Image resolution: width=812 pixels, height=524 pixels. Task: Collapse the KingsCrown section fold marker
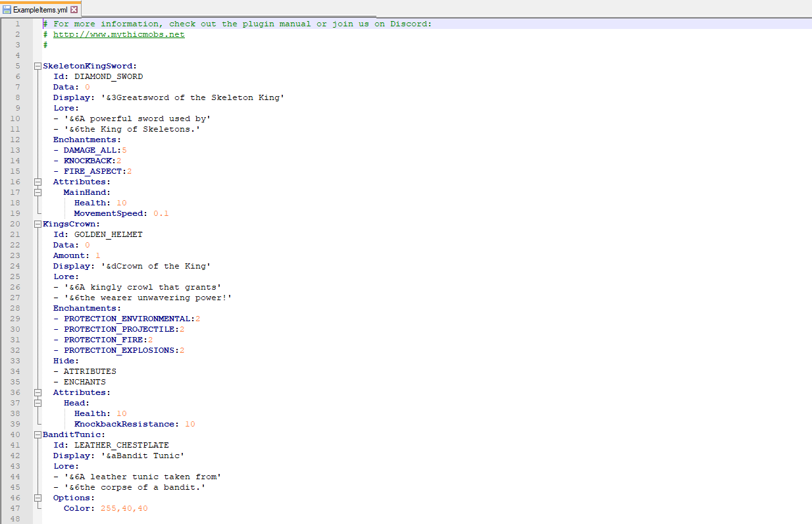(38, 224)
